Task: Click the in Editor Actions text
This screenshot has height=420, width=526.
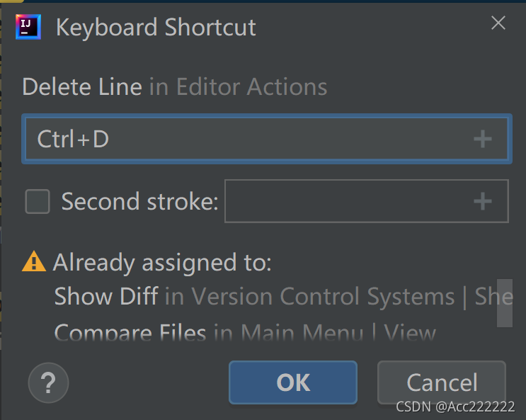Action: [x=238, y=87]
